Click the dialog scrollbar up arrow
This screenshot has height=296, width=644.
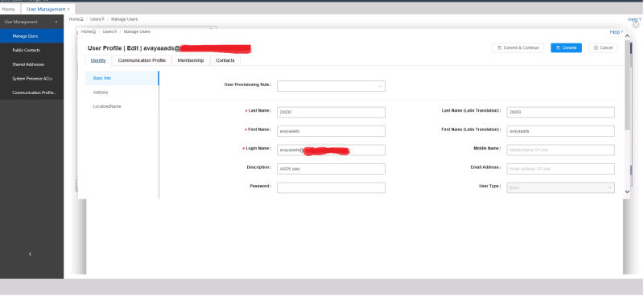[627, 36]
